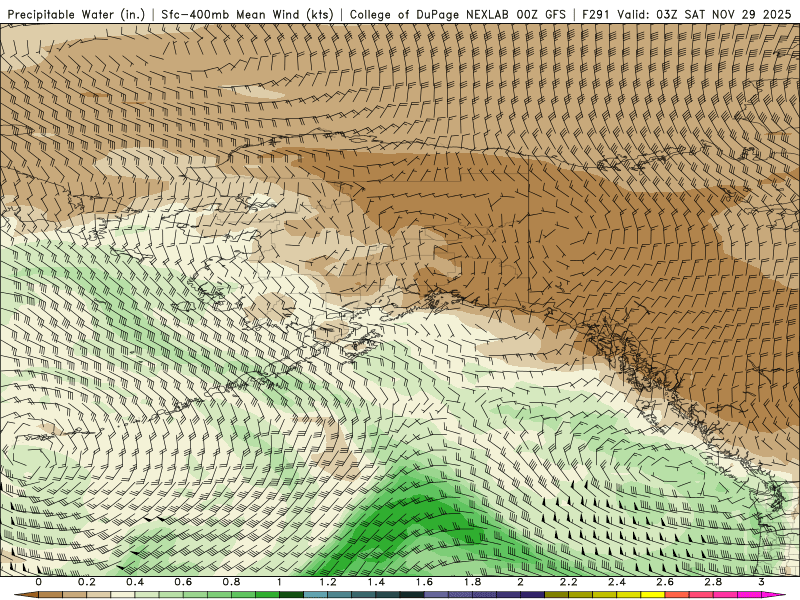Click the navy swatch just right of 2
The image size is (800, 600).
pos(533,595)
